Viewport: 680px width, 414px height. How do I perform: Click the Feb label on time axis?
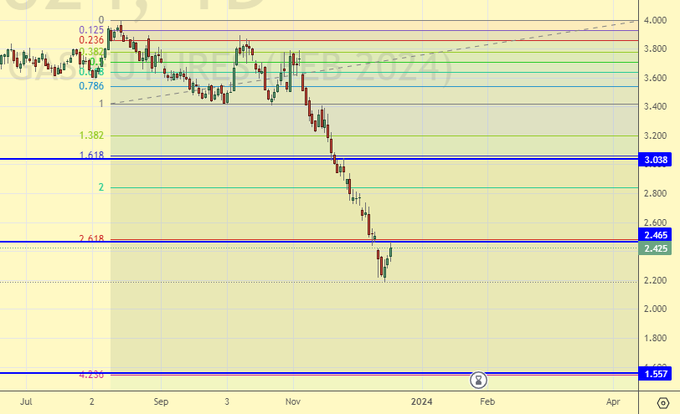486,401
